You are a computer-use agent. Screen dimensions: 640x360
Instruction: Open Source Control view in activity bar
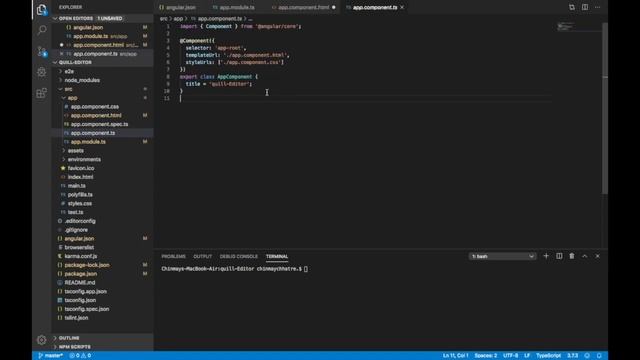(42, 51)
